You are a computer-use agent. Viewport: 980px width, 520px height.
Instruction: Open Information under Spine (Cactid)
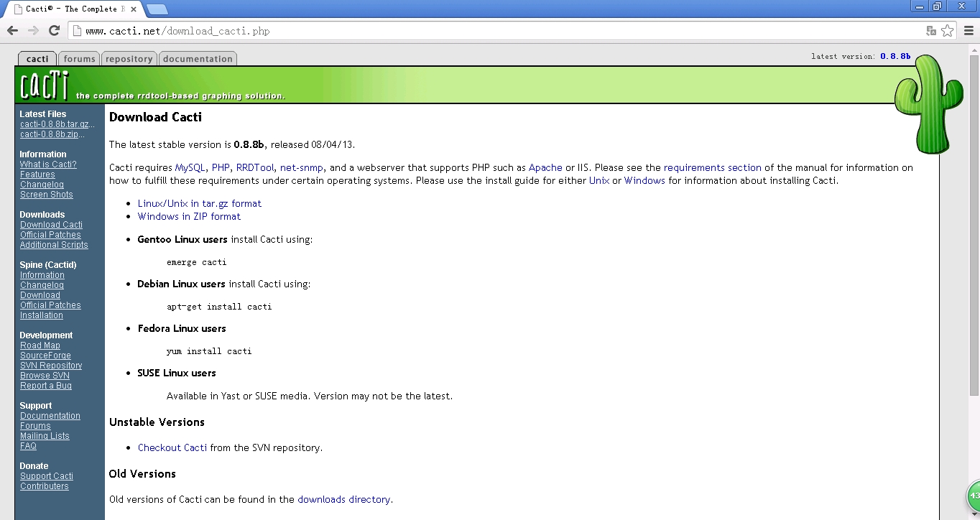point(42,275)
